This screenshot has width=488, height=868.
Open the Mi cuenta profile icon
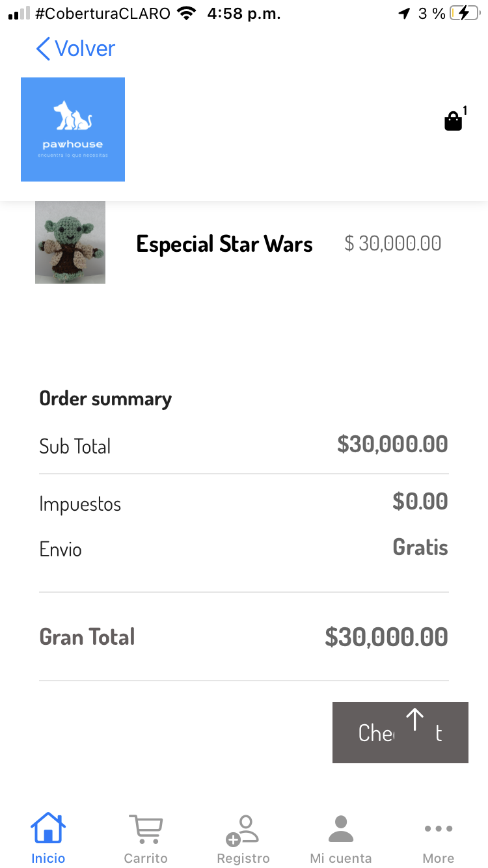coord(340,829)
